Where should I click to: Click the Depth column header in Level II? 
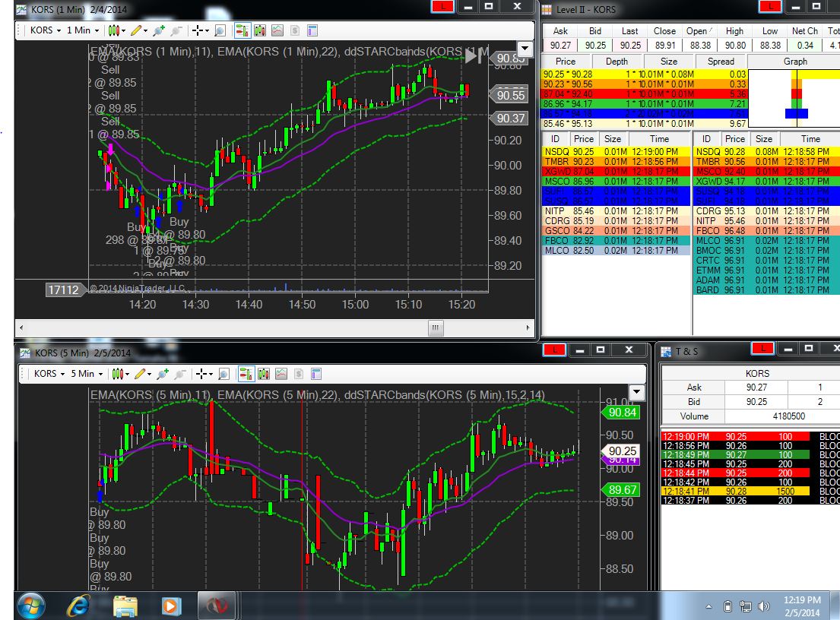617,62
